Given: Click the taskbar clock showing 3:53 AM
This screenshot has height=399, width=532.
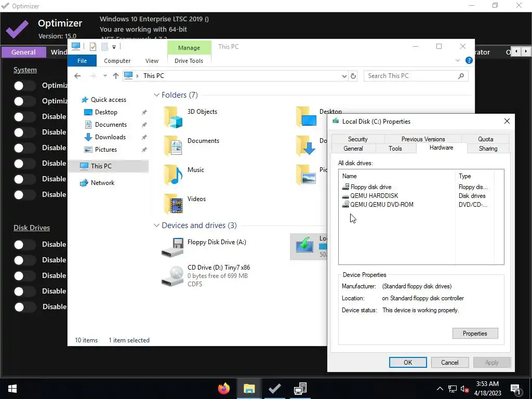Looking at the screenshot, I should coord(487,389).
